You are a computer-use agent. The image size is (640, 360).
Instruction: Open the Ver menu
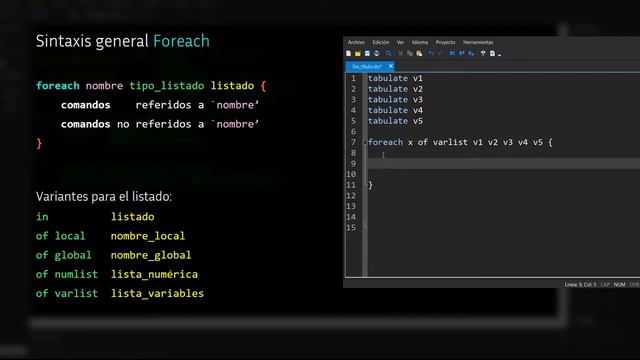(400, 42)
